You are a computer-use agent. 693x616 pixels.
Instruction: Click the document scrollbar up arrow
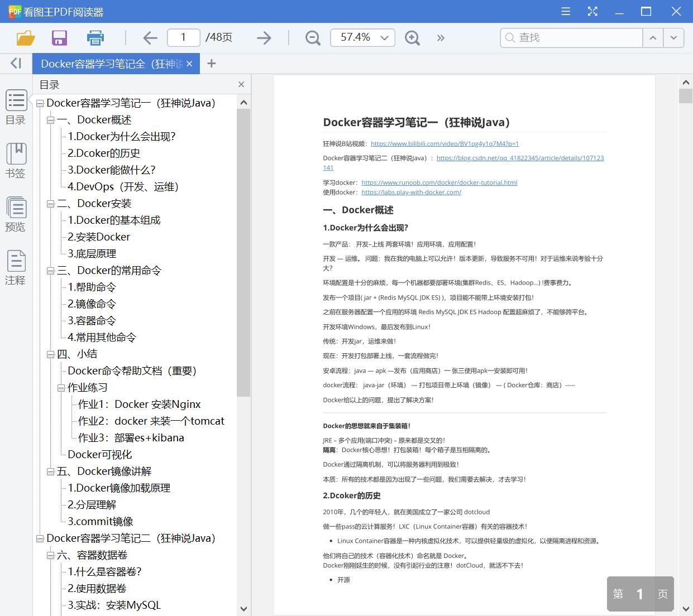[x=686, y=83]
